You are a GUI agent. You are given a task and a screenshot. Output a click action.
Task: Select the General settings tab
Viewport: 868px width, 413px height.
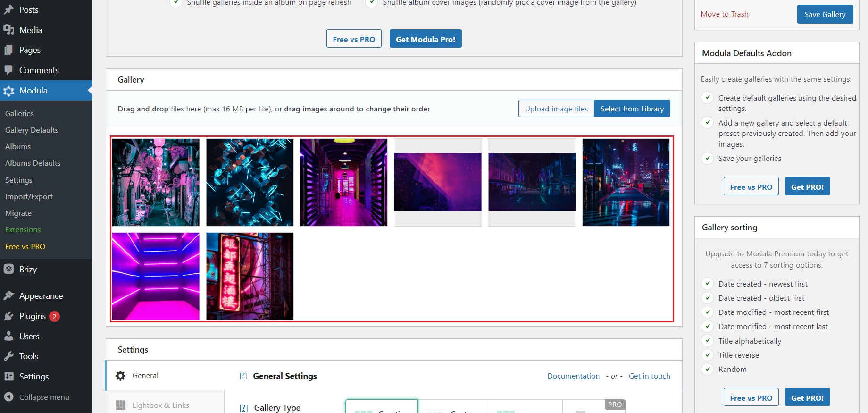(x=145, y=376)
